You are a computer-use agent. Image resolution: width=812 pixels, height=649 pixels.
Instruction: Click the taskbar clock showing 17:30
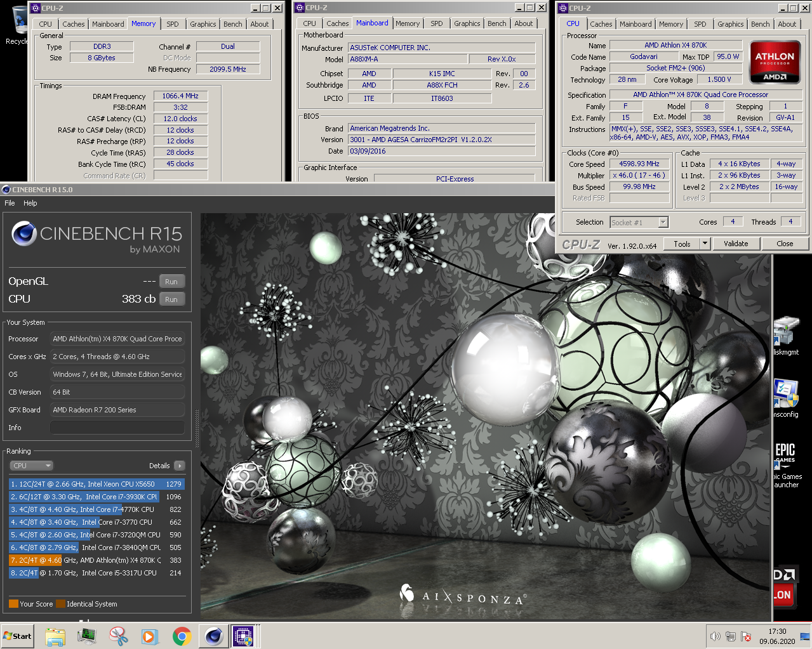(x=777, y=636)
